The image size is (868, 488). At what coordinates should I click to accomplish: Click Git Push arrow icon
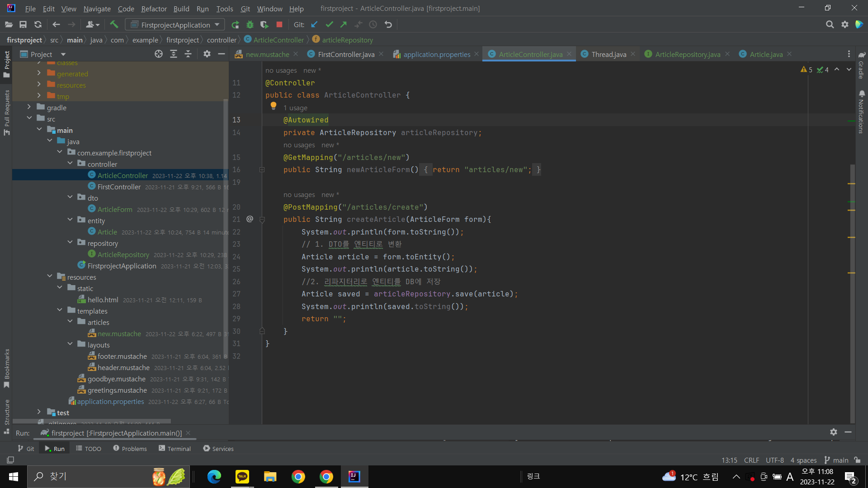pos(344,25)
